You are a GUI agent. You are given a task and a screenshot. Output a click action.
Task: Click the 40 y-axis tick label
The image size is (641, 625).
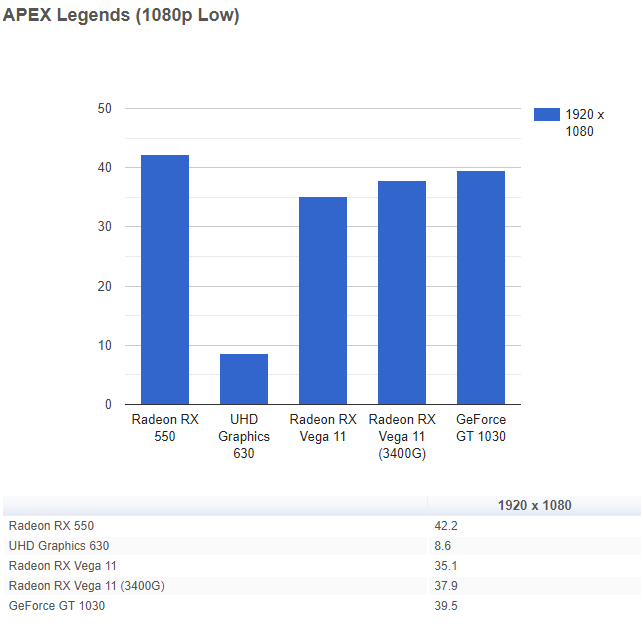(x=105, y=167)
